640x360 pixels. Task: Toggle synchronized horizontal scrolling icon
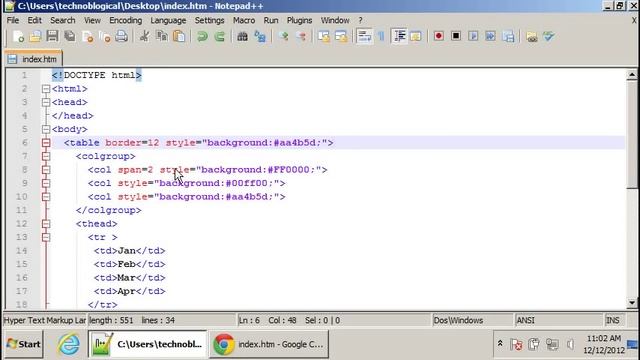pyautogui.click(x=341, y=36)
